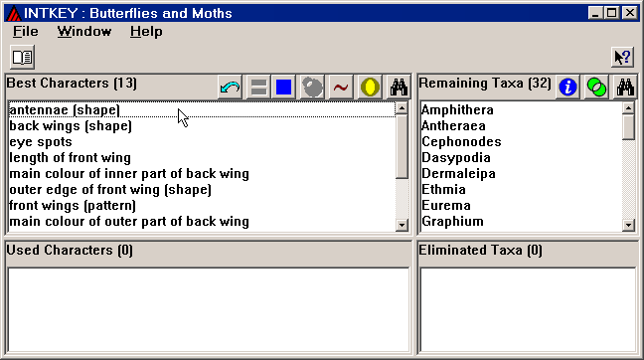Open the Help menu

146,32
